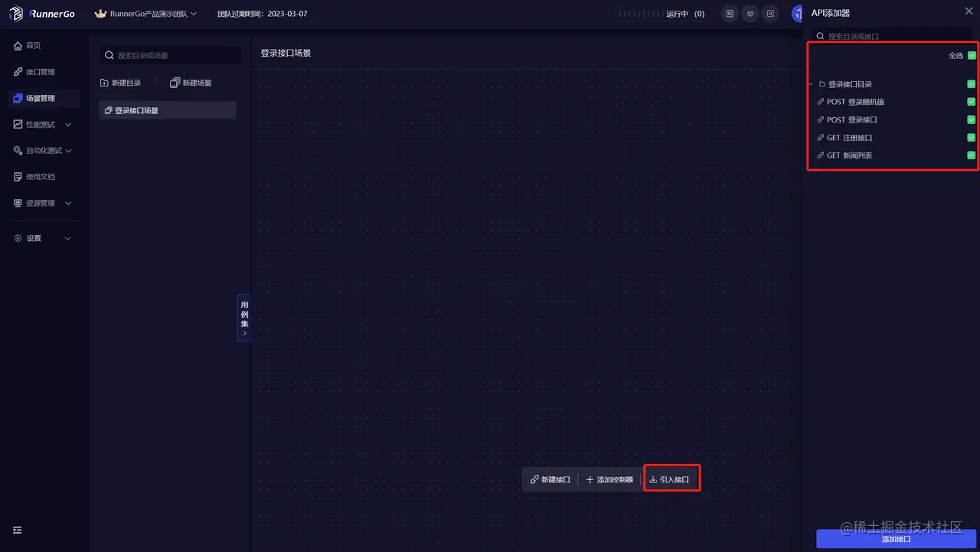Uncheck the GET 注册接口 checkbox
Viewport: 980px width, 552px height.
point(972,138)
